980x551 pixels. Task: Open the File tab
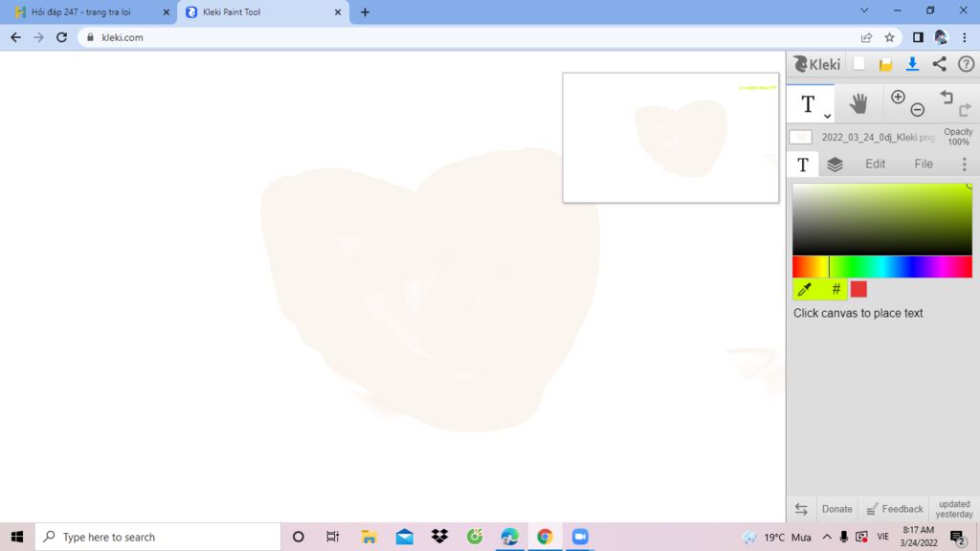(924, 164)
